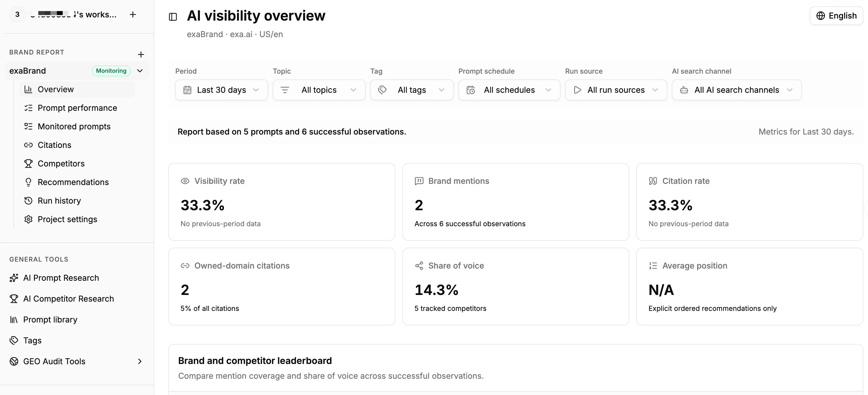Click the Run history clock icon
Image resolution: width=868 pixels, height=395 pixels.
pos(28,201)
